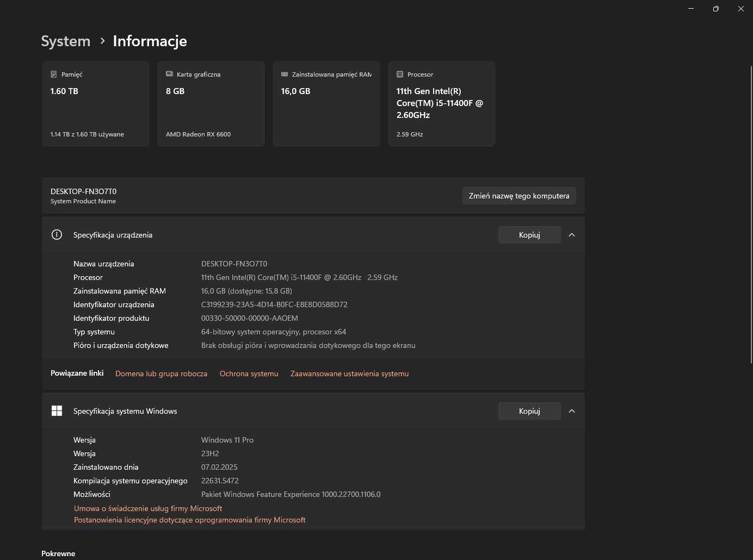Click the Powiązane linki label
The width and height of the screenshot is (753, 560).
point(77,373)
